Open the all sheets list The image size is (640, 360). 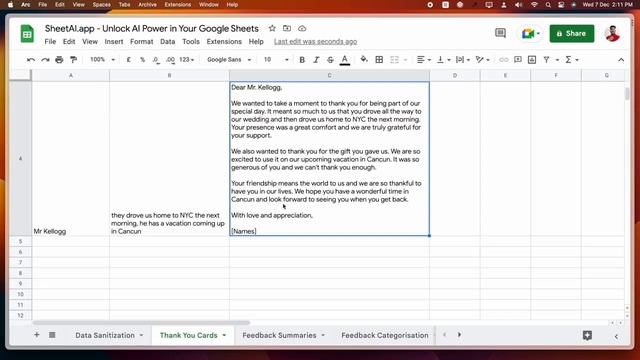click(52, 335)
